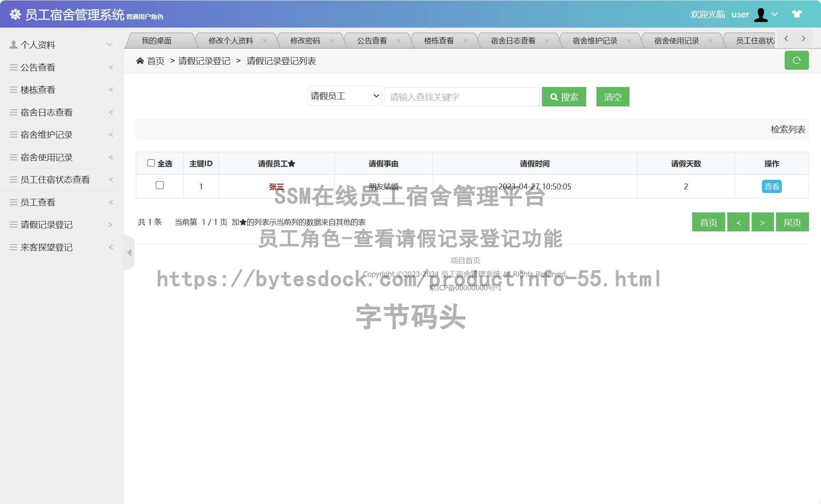Screen dimensions: 821x504
Task: Click the person icon beside 个人资料
Action: pos(14,45)
